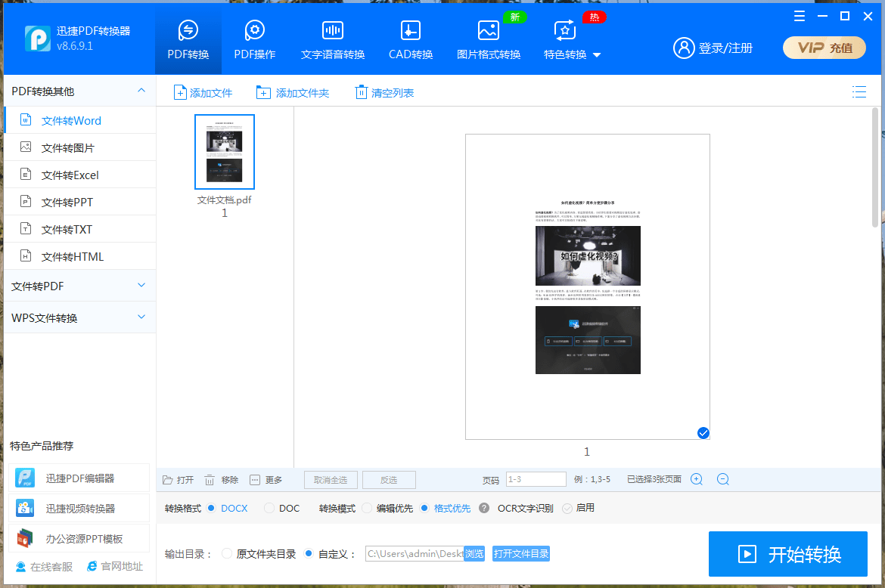The image size is (885, 588).
Task: Select the DOC output format radio
Action: point(270,508)
